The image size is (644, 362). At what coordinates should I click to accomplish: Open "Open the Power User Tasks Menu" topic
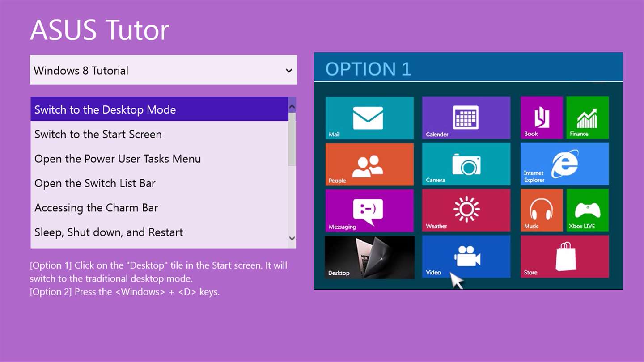(x=159, y=159)
